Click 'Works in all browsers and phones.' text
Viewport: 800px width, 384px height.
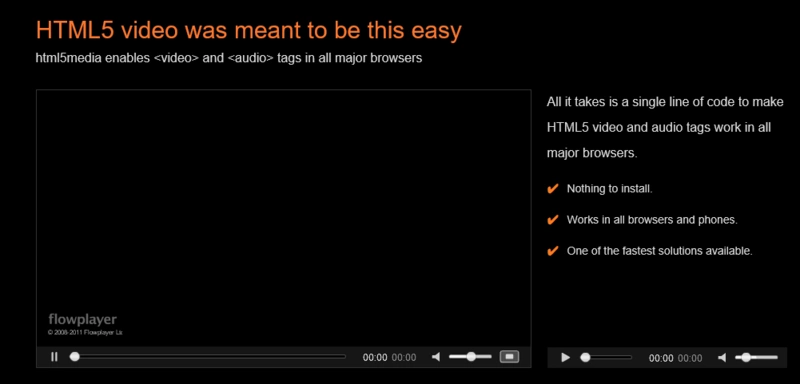(x=652, y=220)
